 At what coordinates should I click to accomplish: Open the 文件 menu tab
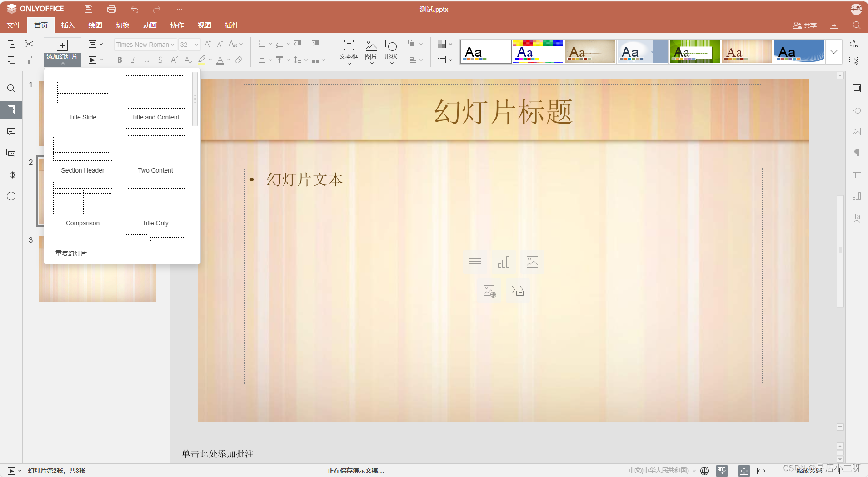(14, 25)
